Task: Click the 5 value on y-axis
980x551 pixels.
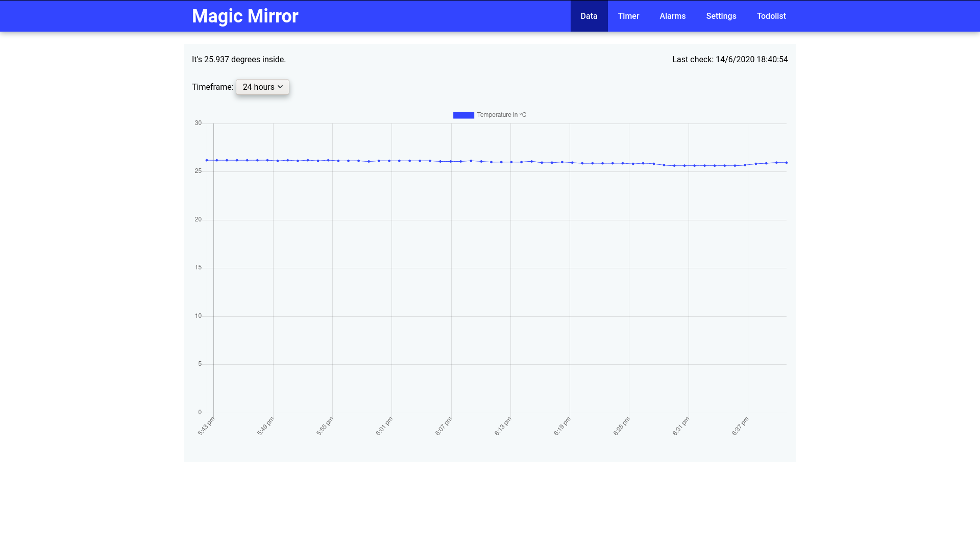Action: click(x=200, y=364)
